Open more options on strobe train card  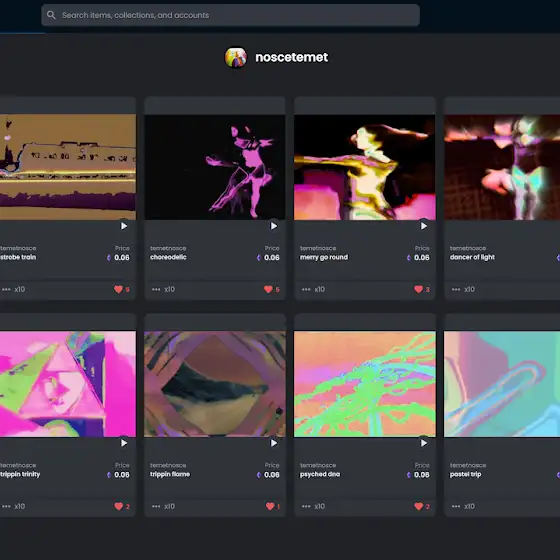tap(6, 289)
